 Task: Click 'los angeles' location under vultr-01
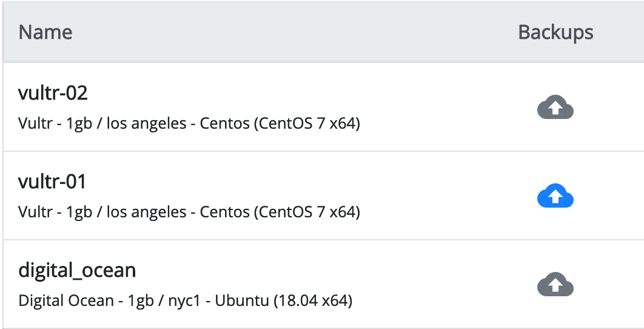pos(147,212)
